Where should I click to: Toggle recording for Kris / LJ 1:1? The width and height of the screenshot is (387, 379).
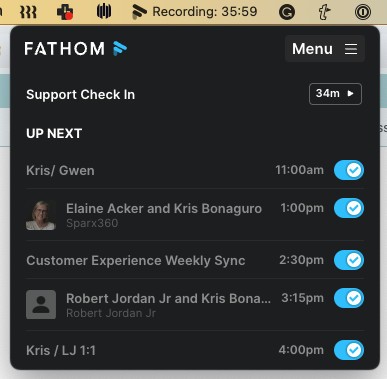coord(349,350)
